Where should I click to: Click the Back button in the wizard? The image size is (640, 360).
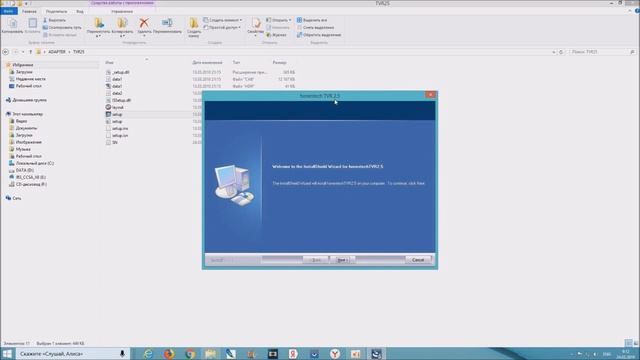[x=316, y=260]
